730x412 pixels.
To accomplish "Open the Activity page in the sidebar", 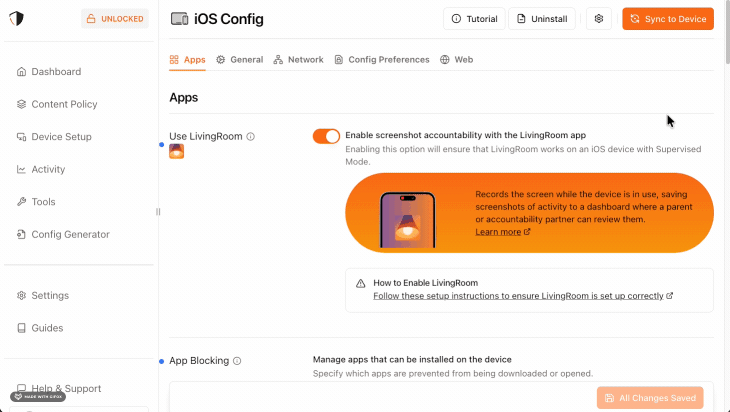I will 41,169.
